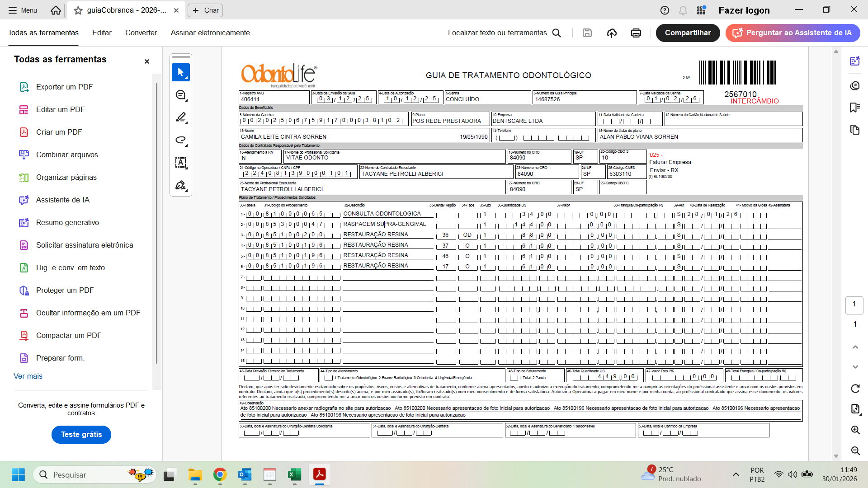Check the 1-Total faturamento checkbox
The height and width of the screenshot is (488, 868).
pos(514,378)
